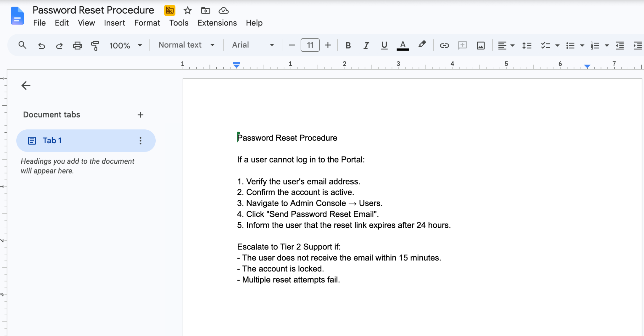Open the Format menu
The height and width of the screenshot is (336, 644).
(147, 23)
